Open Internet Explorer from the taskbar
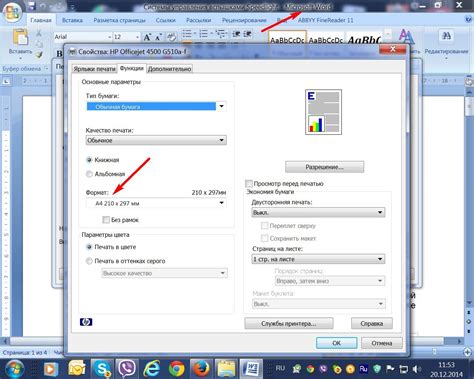This screenshot has width=474, height=379. coord(151,369)
